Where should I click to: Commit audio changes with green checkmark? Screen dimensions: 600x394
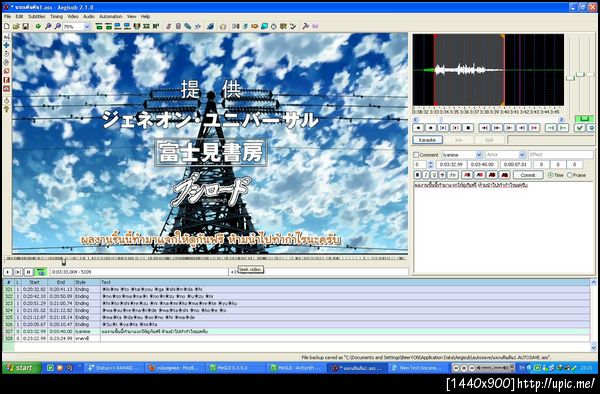pos(580,128)
